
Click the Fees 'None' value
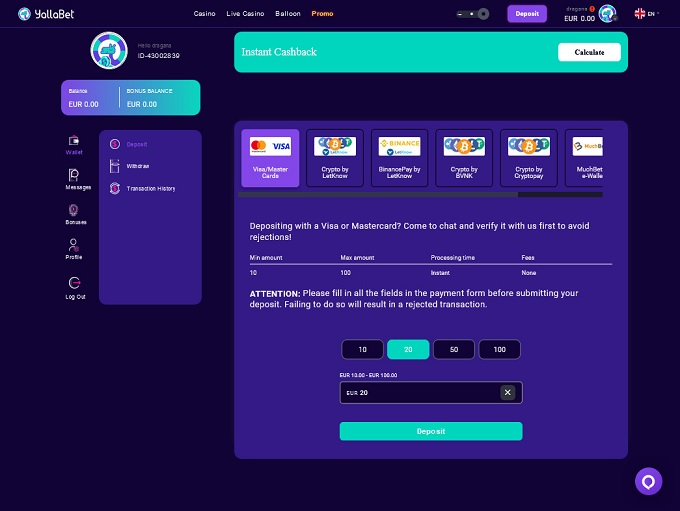pyautogui.click(x=529, y=273)
